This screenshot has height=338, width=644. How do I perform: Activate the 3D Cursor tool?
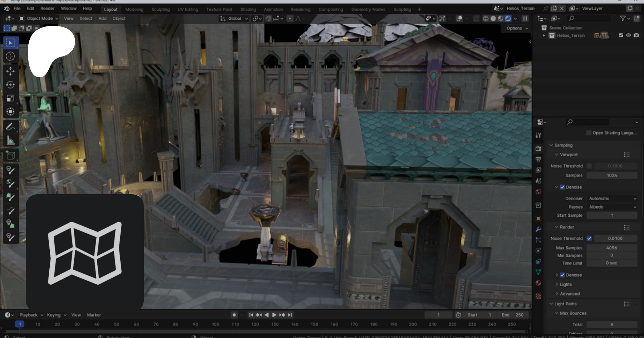(10, 56)
